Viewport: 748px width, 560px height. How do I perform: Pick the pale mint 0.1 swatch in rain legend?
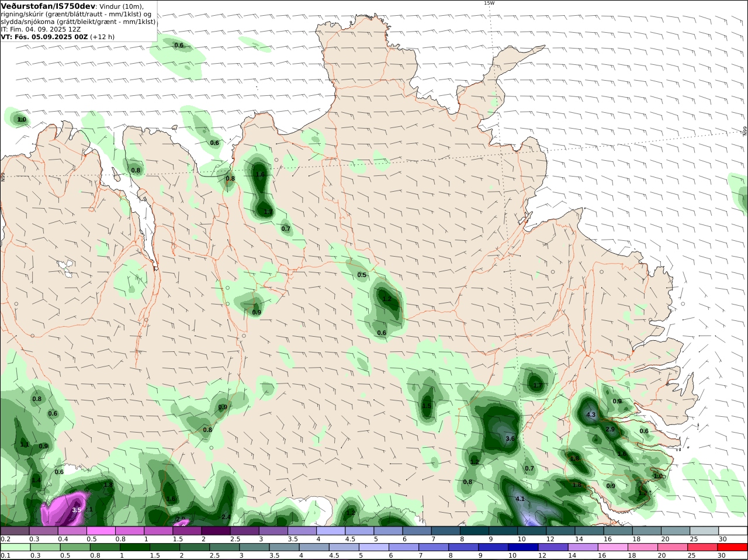pos(15,548)
